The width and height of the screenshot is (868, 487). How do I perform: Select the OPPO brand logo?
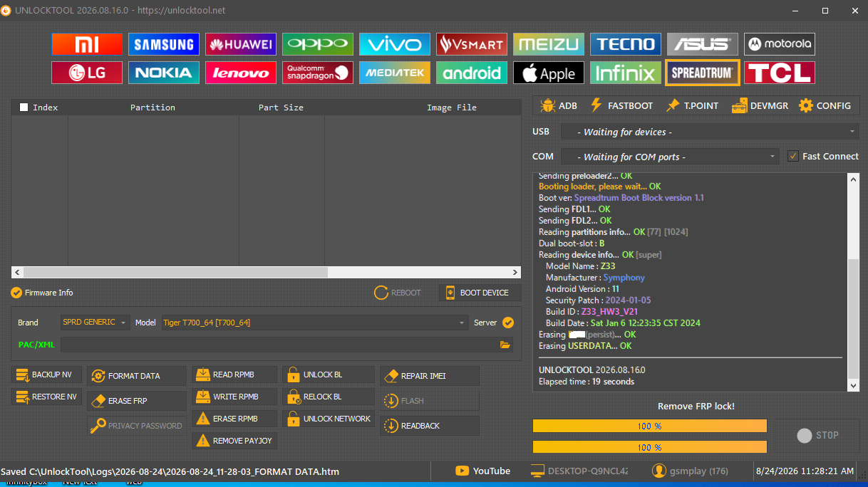point(318,44)
